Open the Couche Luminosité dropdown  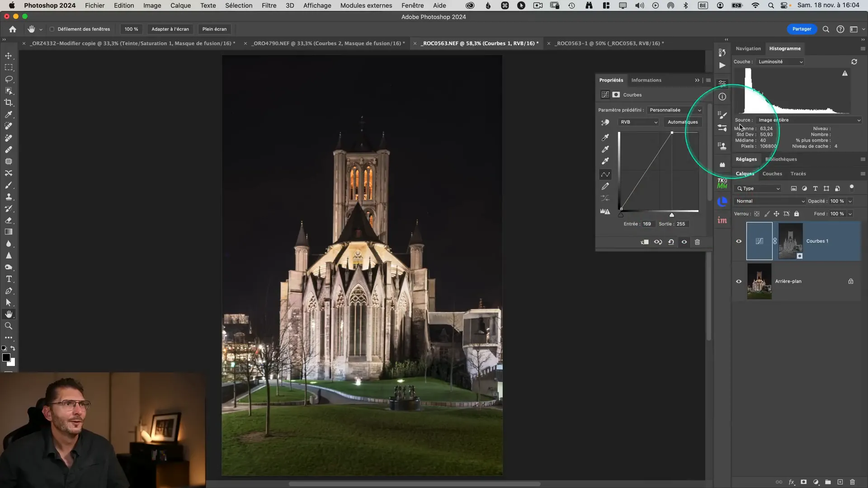781,62
